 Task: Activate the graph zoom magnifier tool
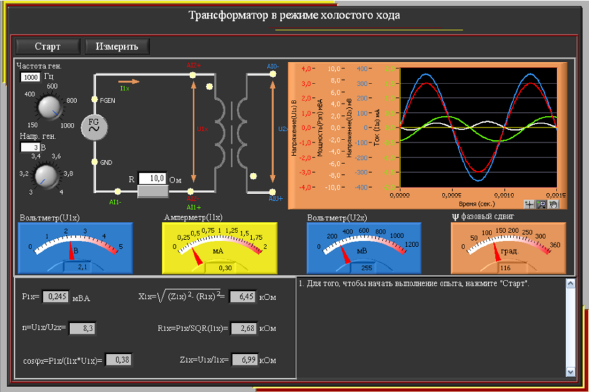tap(541, 204)
